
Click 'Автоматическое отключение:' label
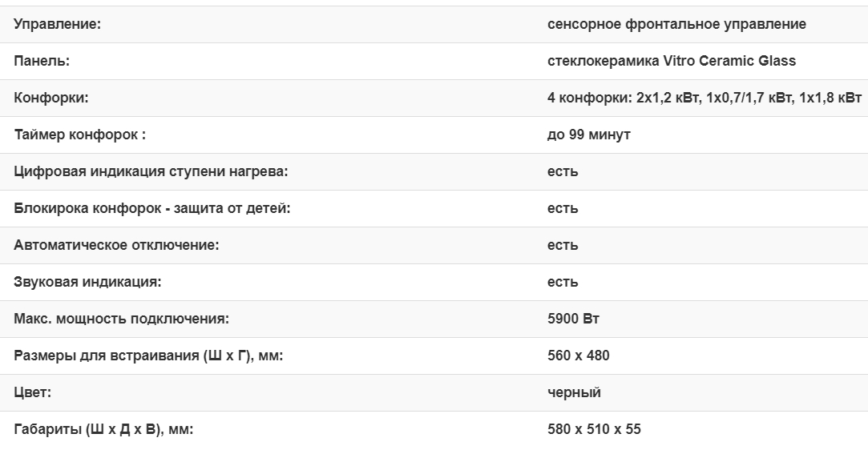[116, 245]
